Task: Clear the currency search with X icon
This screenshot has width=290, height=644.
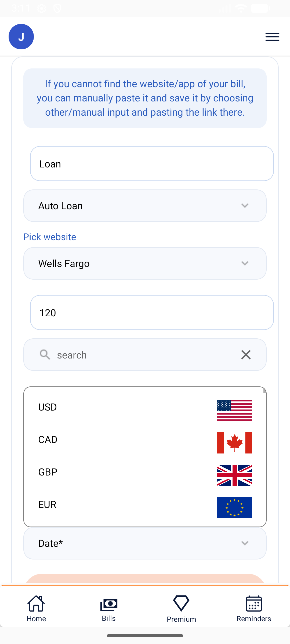Action: pyautogui.click(x=246, y=355)
